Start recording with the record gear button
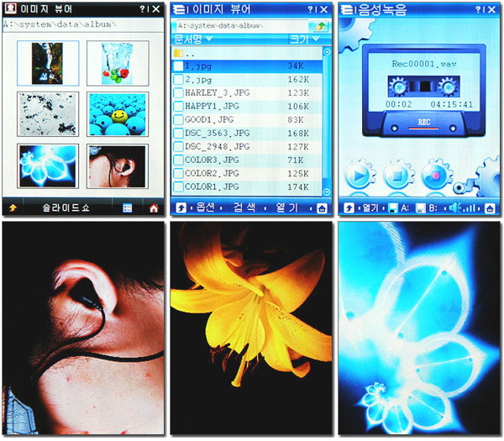This screenshot has height=441, width=504. coord(435,176)
